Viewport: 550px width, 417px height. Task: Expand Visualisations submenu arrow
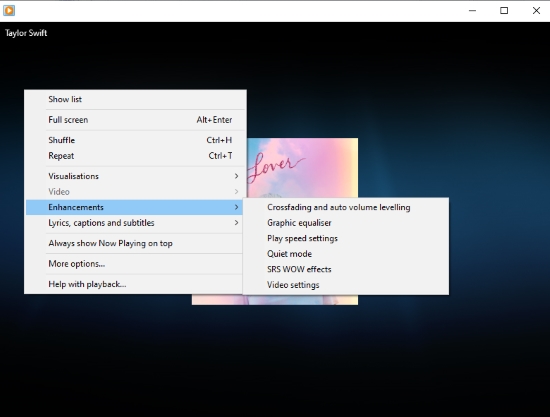(x=236, y=176)
